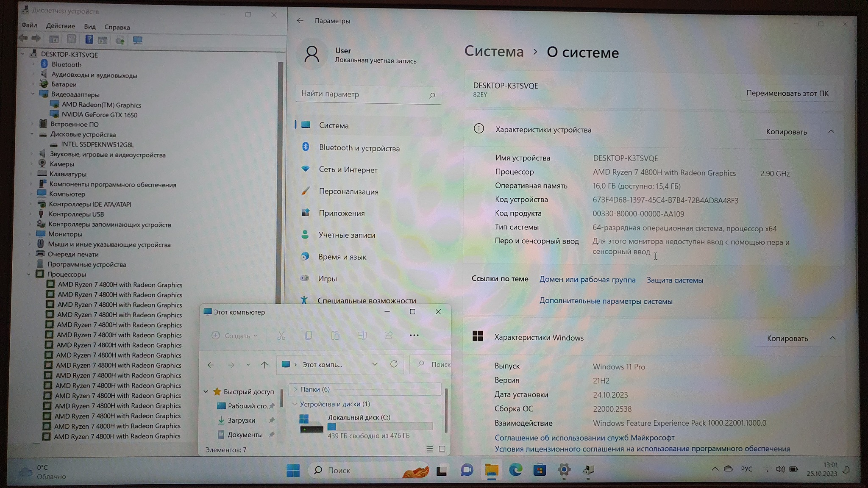Click the scan for hardware changes toolbar icon
Viewport: 868px width, 488px height.
(x=137, y=40)
